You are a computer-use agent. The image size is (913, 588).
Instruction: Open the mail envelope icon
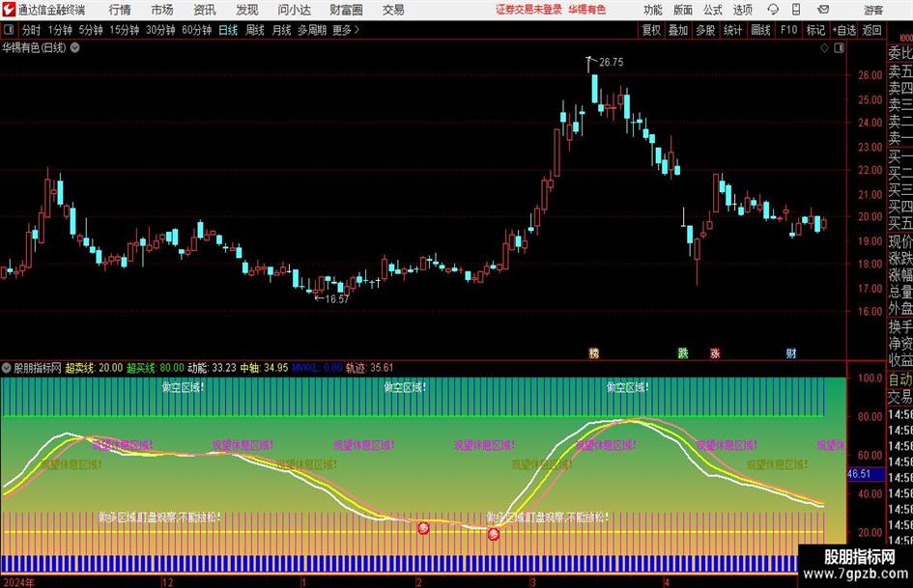(x=823, y=10)
